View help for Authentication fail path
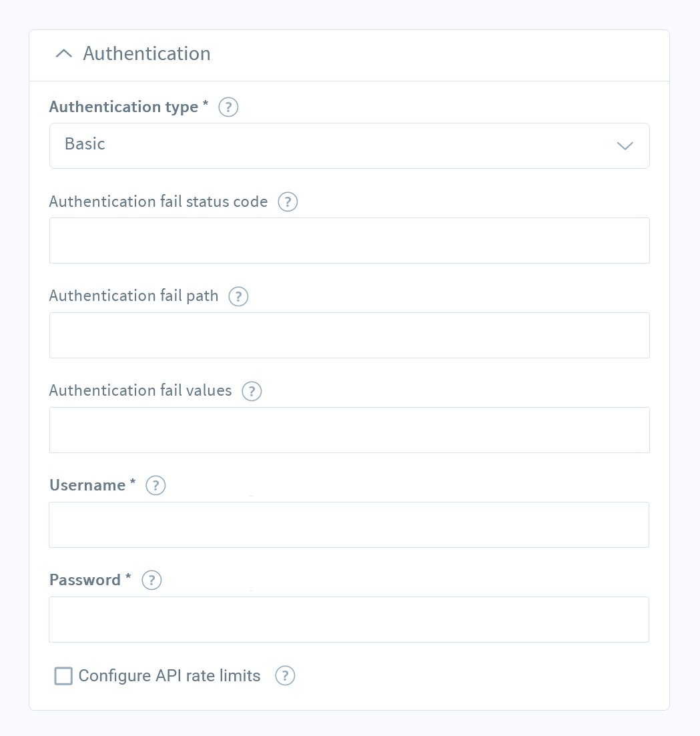Viewport: 700px width, 736px height. (238, 296)
